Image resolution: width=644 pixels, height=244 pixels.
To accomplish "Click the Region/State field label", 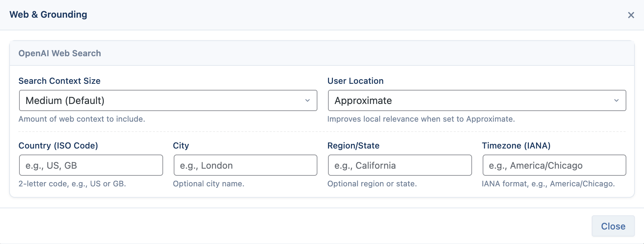I will tap(353, 146).
